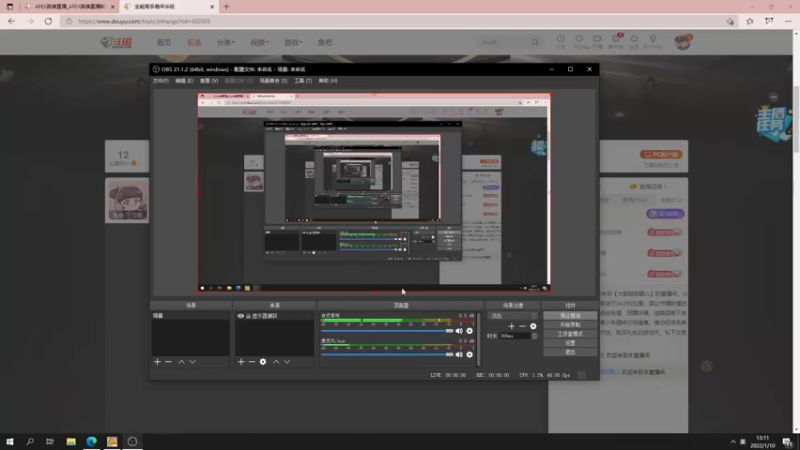Add a scene transition with plus icon

click(511, 326)
